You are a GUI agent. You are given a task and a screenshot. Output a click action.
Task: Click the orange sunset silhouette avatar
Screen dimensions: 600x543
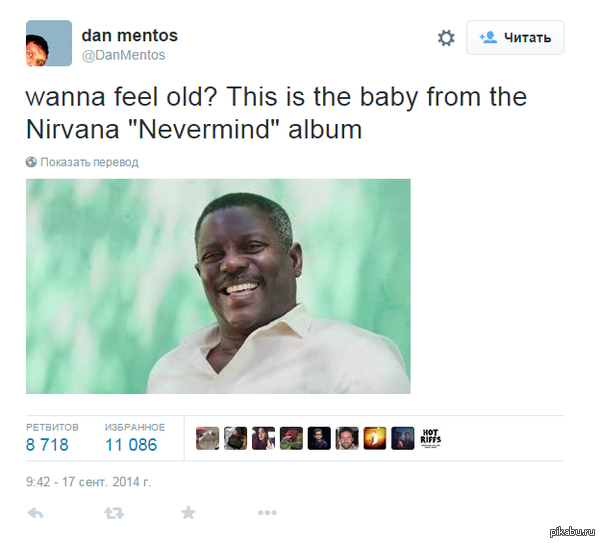(x=375, y=438)
